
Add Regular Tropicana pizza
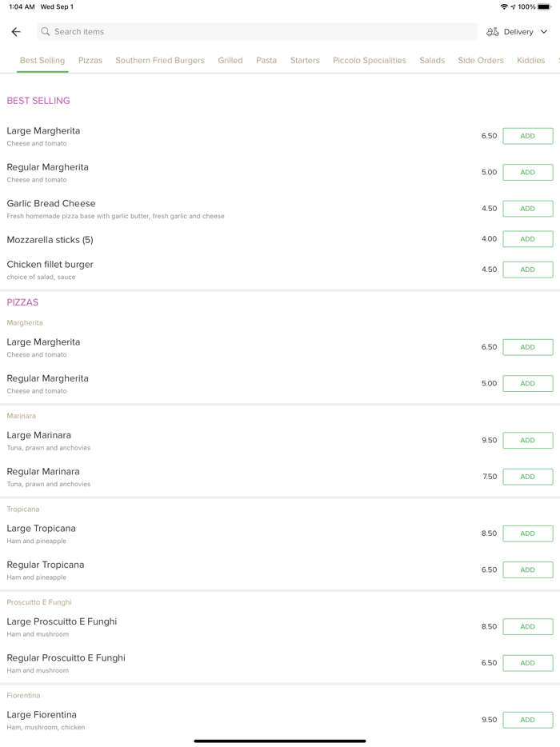click(527, 570)
